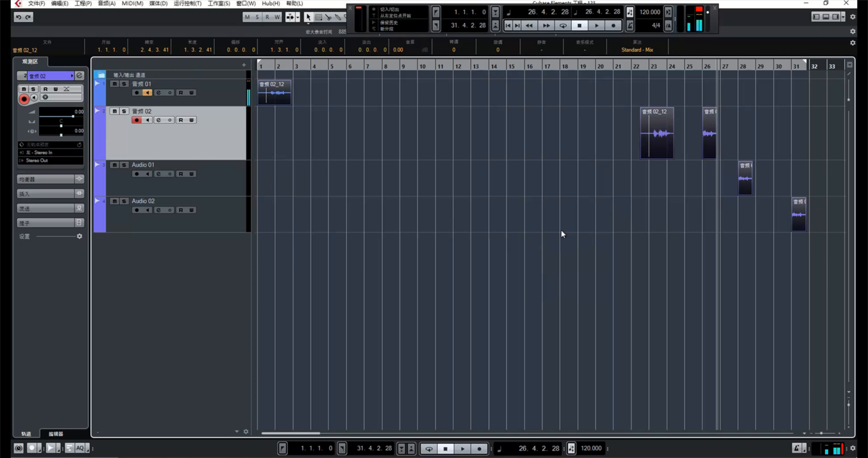868x458 pixels.
Task: Select the Split scissors tool
Action: 328,17
